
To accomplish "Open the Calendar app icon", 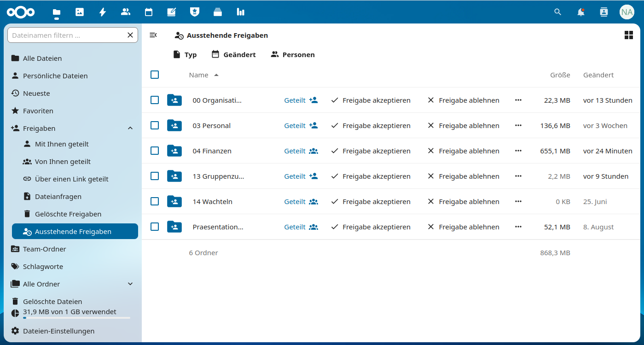I will [149, 12].
